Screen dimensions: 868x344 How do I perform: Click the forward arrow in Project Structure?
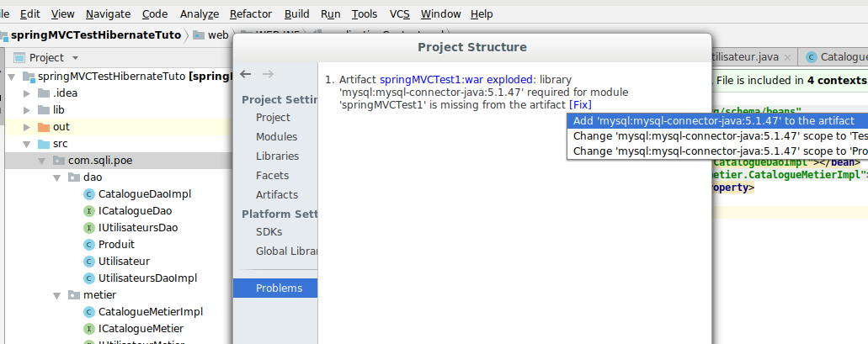pyautogui.click(x=268, y=74)
